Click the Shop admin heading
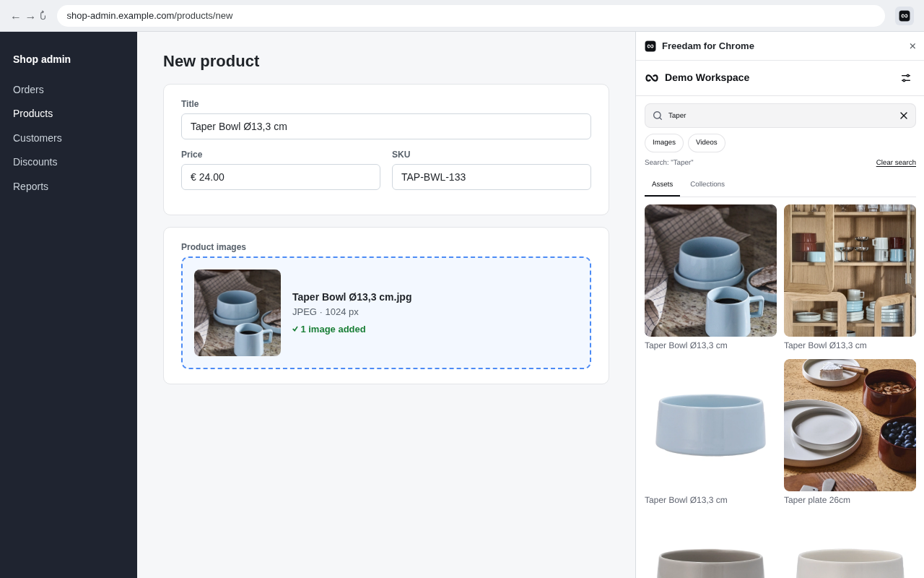This screenshot has height=578, width=924. (42, 59)
